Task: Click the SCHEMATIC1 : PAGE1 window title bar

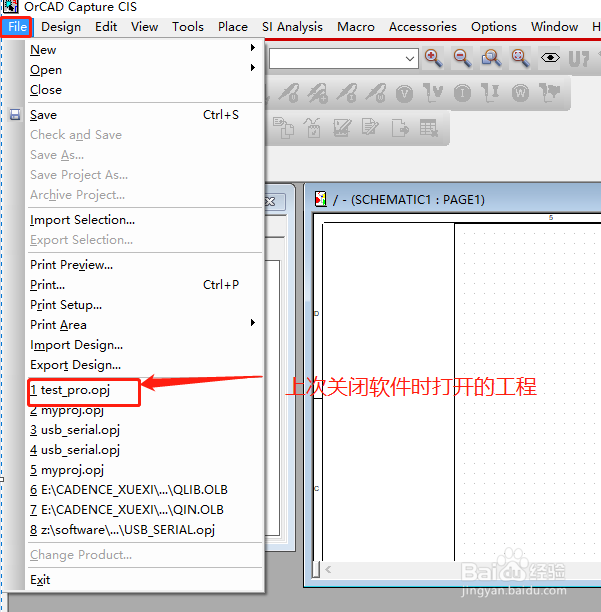Action: pyautogui.click(x=453, y=199)
